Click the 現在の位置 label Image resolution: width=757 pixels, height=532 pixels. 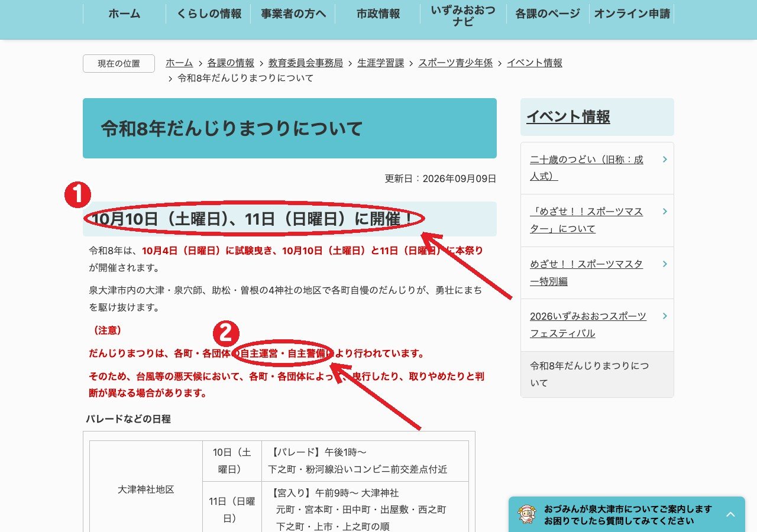(x=119, y=64)
